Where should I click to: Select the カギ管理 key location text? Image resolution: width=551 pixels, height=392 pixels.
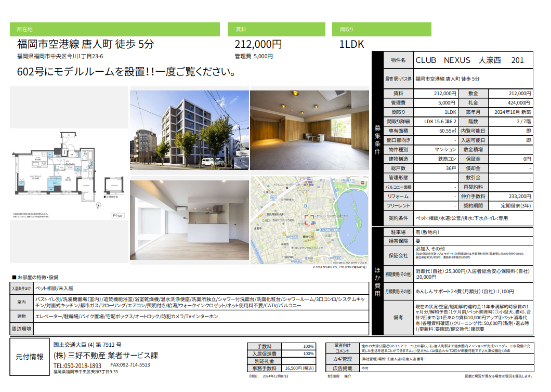393,359
